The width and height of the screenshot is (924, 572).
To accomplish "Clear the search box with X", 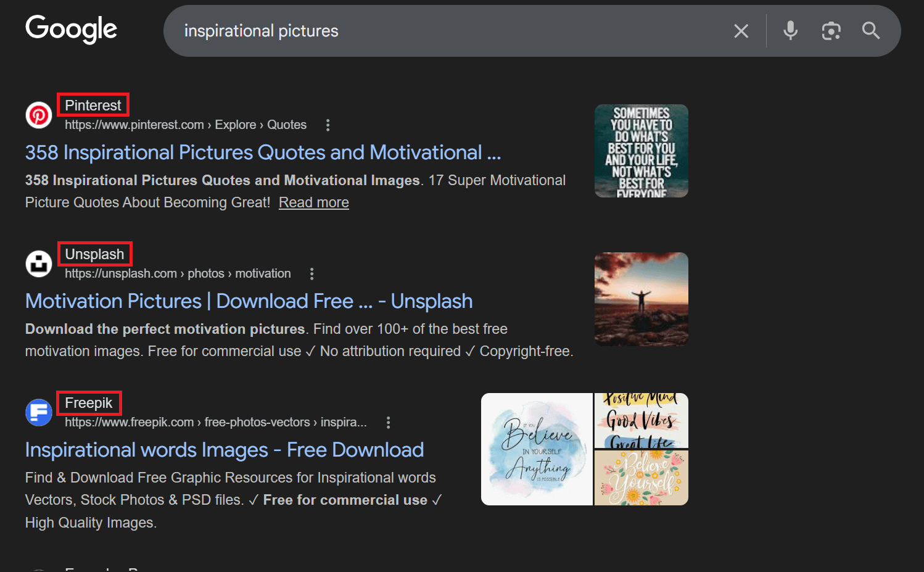I will pyautogui.click(x=741, y=31).
